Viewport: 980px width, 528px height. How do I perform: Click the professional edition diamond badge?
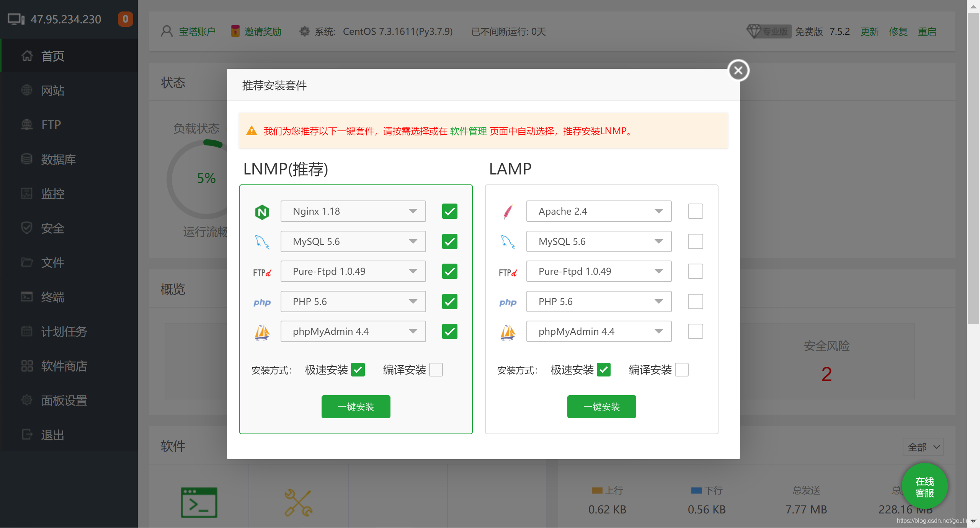[x=769, y=31]
